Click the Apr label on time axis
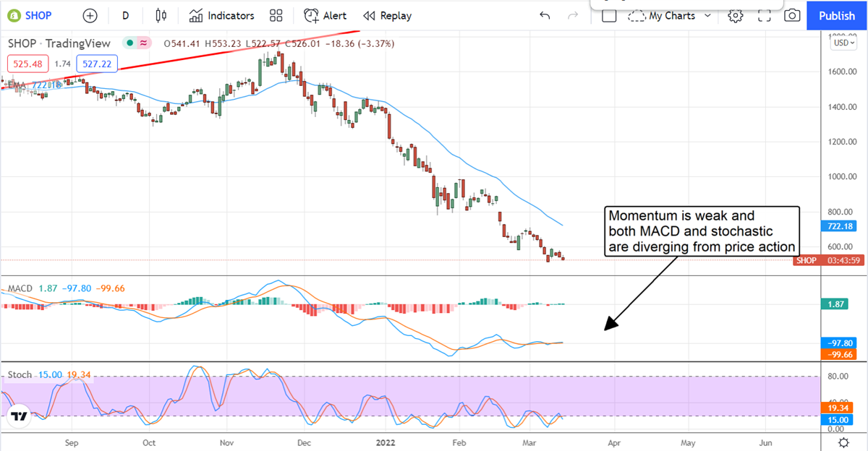The width and height of the screenshot is (868, 451). [613, 442]
